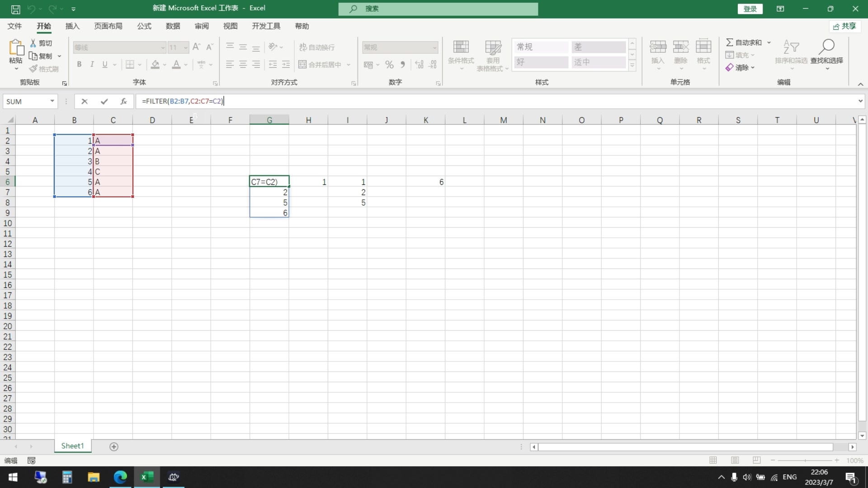Click the AutoSum sigma icon
868x488 pixels.
pyautogui.click(x=729, y=42)
